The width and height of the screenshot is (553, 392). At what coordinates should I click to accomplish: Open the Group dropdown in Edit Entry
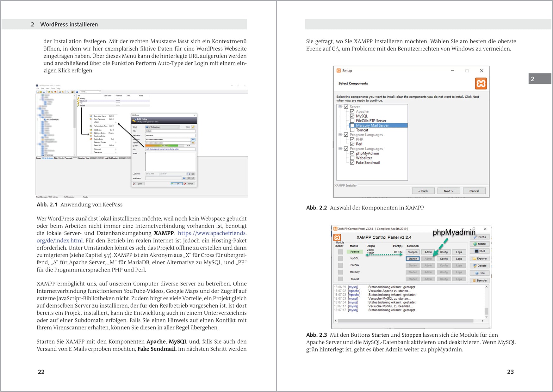click(x=162, y=127)
